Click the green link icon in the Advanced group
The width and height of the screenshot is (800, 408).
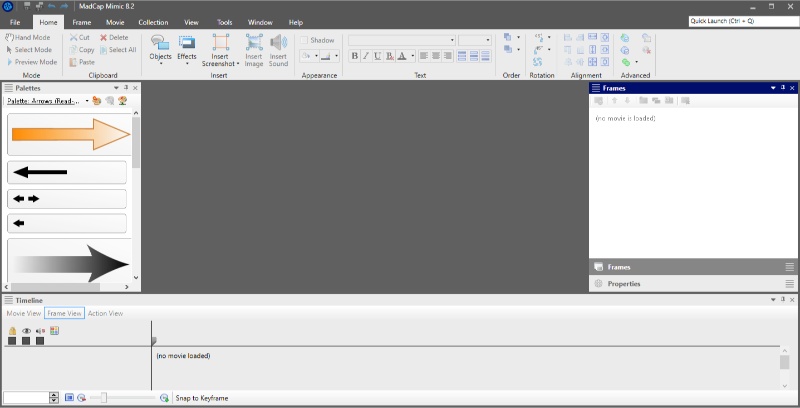click(x=626, y=62)
